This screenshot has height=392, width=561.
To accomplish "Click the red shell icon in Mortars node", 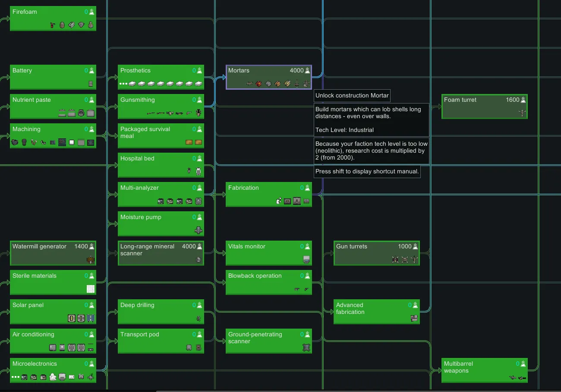I will [x=259, y=84].
